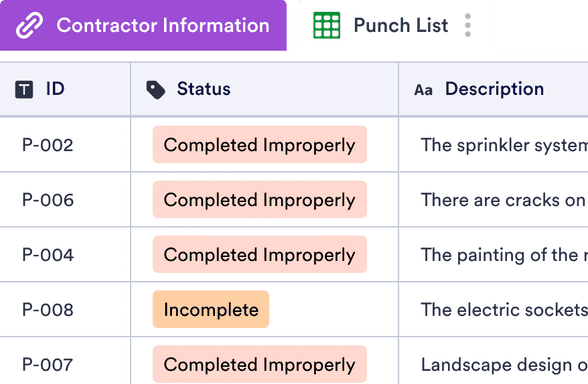Click the tag icon in Status header
Viewport: 588px width, 384px height.
[156, 90]
